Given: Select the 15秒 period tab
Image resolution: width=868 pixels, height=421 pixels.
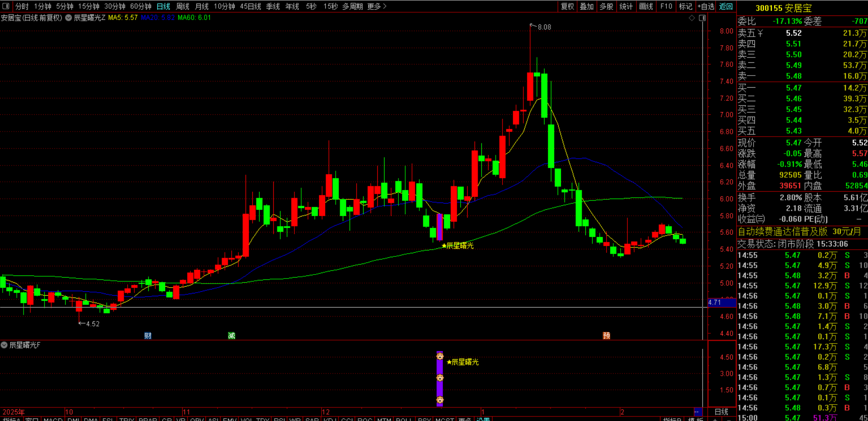Looking at the screenshot, I should pyautogui.click(x=331, y=6).
